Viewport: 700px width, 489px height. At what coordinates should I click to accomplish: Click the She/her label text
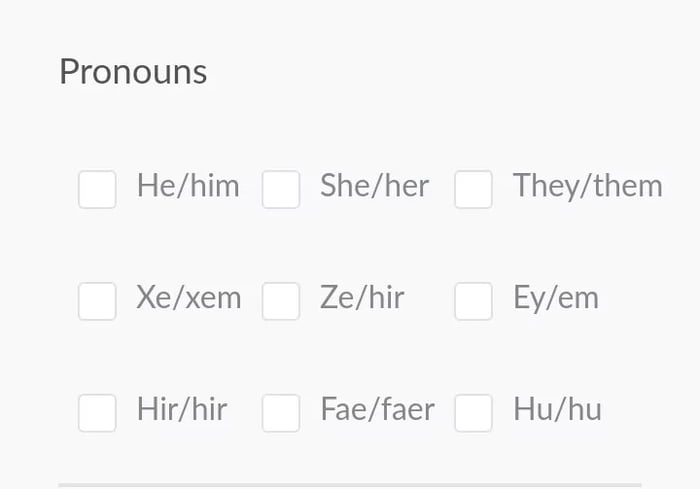[x=374, y=186]
